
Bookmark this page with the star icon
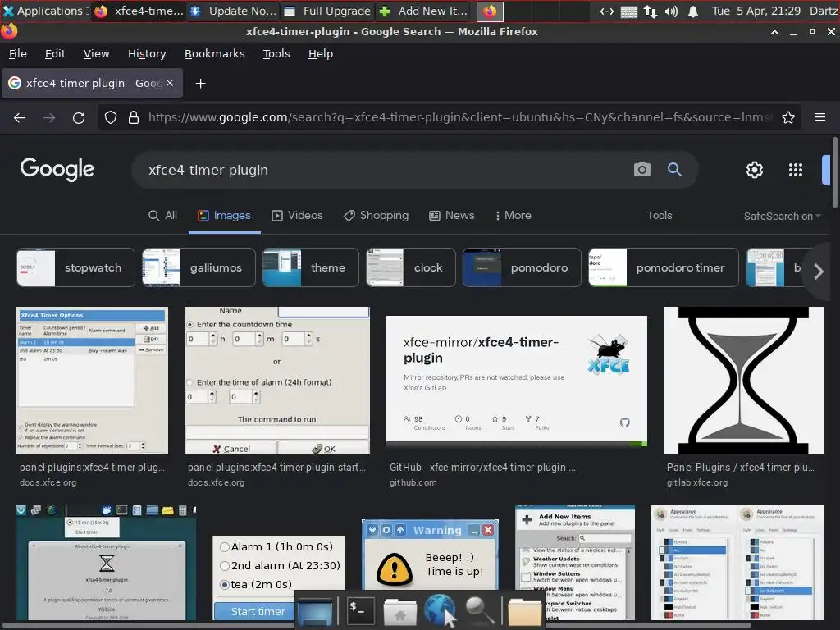click(x=787, y=117)
